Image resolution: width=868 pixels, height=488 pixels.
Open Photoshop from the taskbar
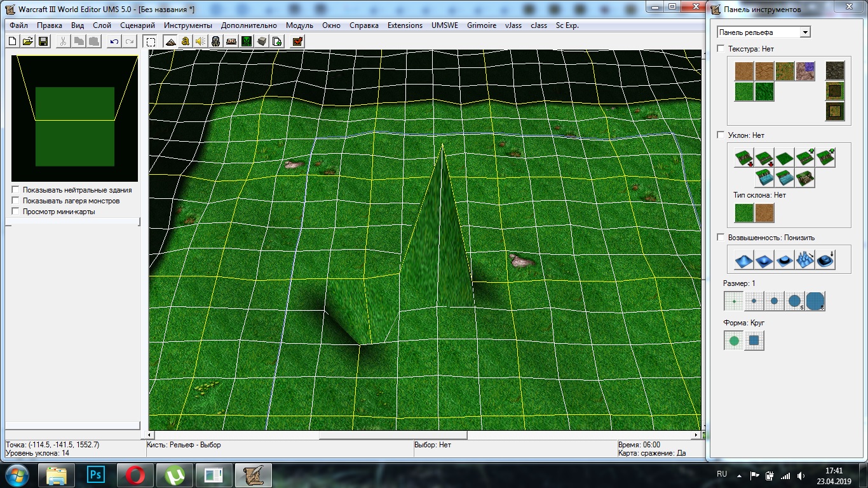point(97,475)
